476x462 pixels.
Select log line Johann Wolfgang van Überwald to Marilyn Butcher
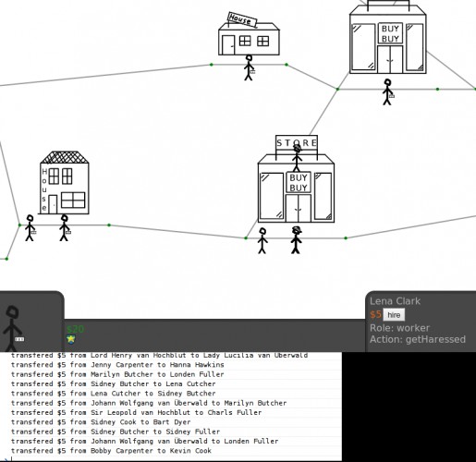click(149, 403)
